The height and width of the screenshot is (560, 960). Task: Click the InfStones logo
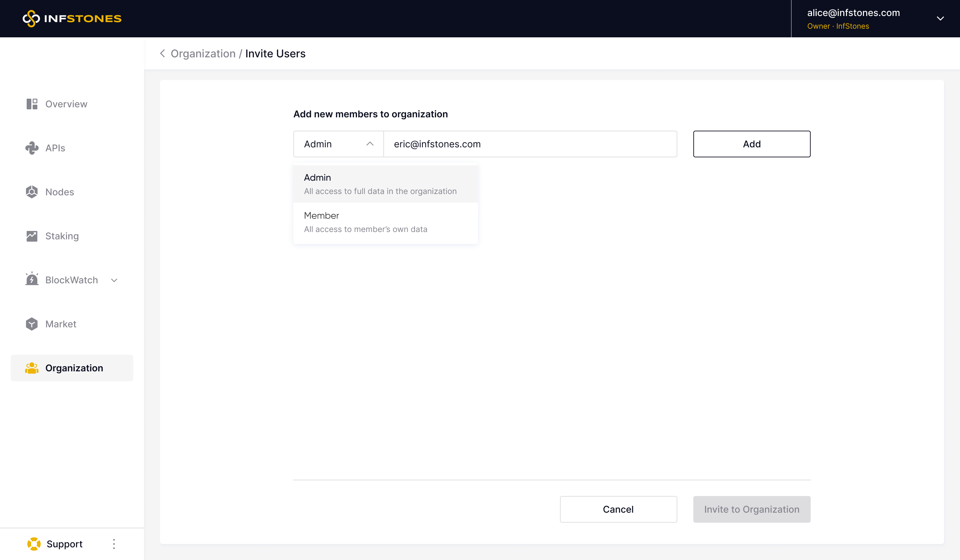point(72,18)
